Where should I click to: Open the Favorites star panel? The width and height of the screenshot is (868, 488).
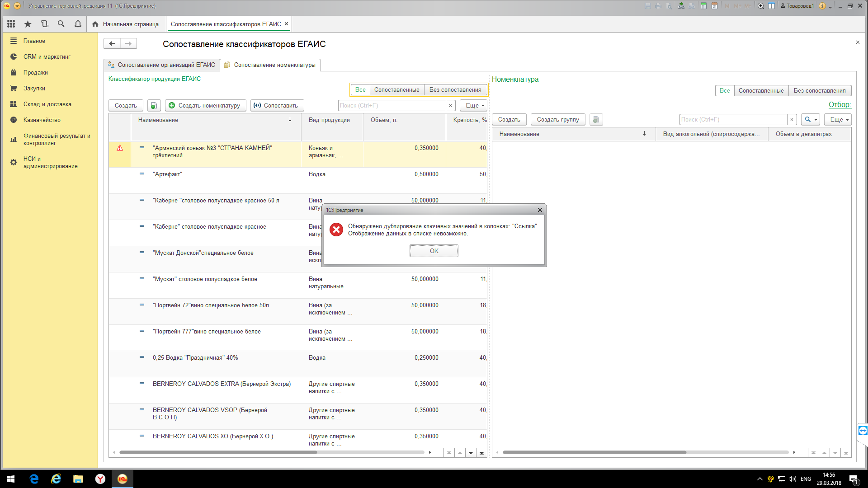click(x=28, y=24)
